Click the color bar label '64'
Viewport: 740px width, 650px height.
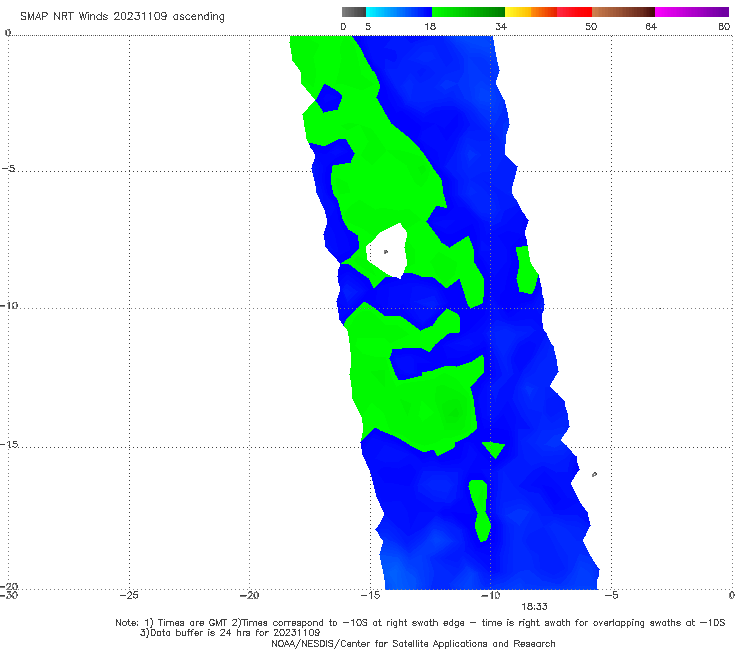tap(651, 26)
